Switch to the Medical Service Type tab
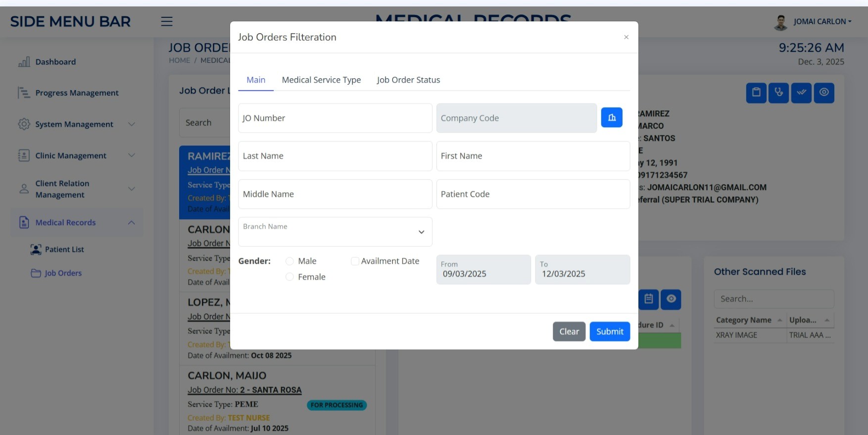The image size is (868, 435). click(321, 80)
